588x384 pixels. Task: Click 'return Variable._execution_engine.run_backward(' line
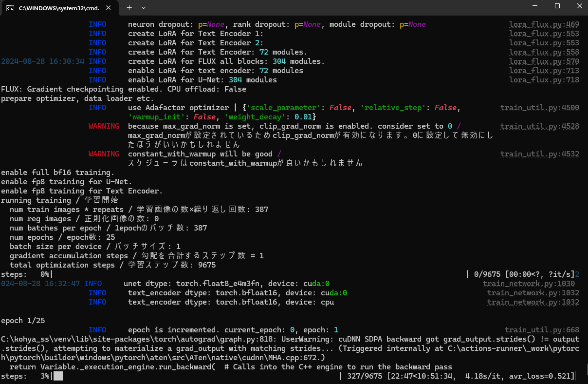click(231, 367)
